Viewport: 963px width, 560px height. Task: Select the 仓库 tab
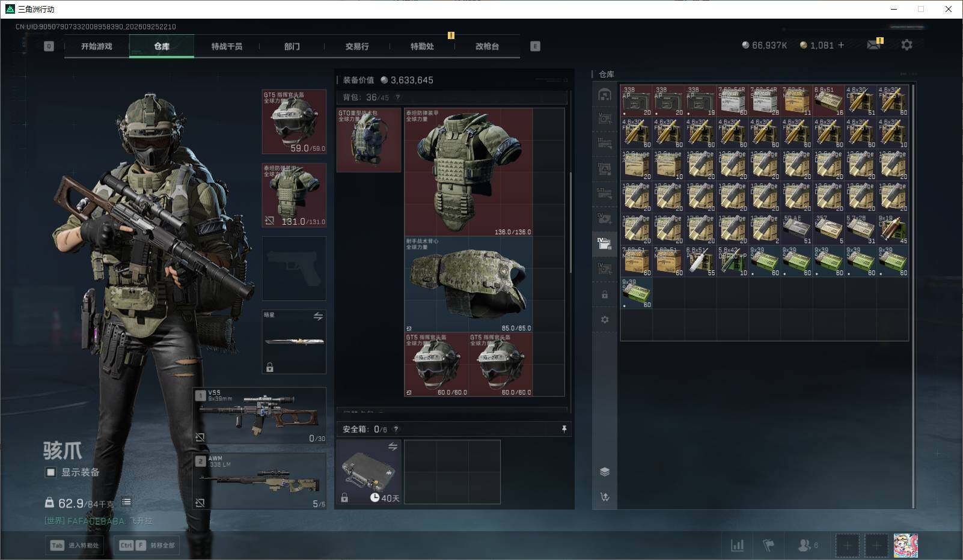tap(162, 46)
